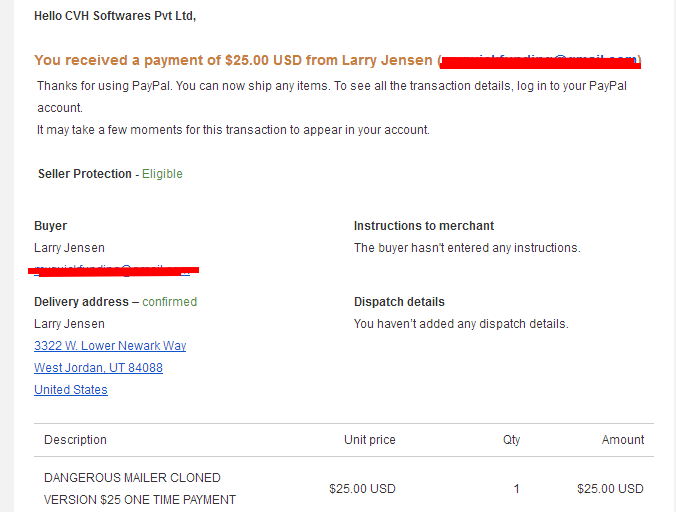This screenshot has width=676, height=512.
Task: Click the Instructions to merchant heading
Action: (424, 226)
